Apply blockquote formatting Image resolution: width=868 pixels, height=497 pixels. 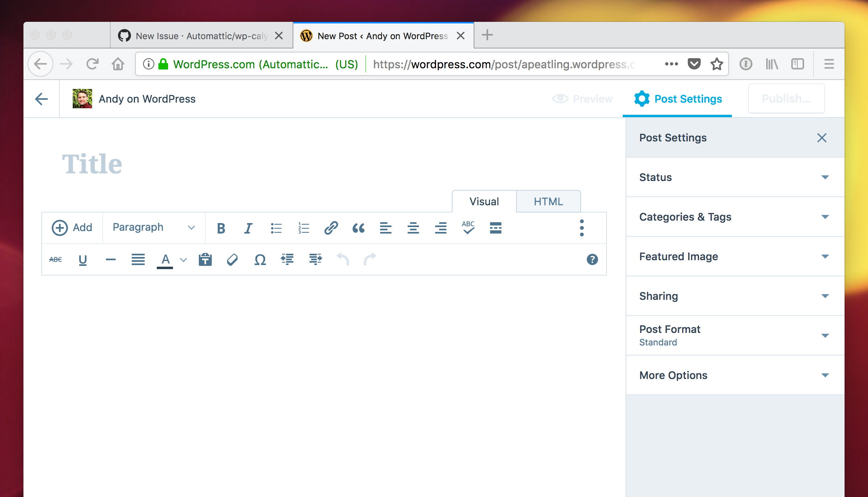[358, 228]
